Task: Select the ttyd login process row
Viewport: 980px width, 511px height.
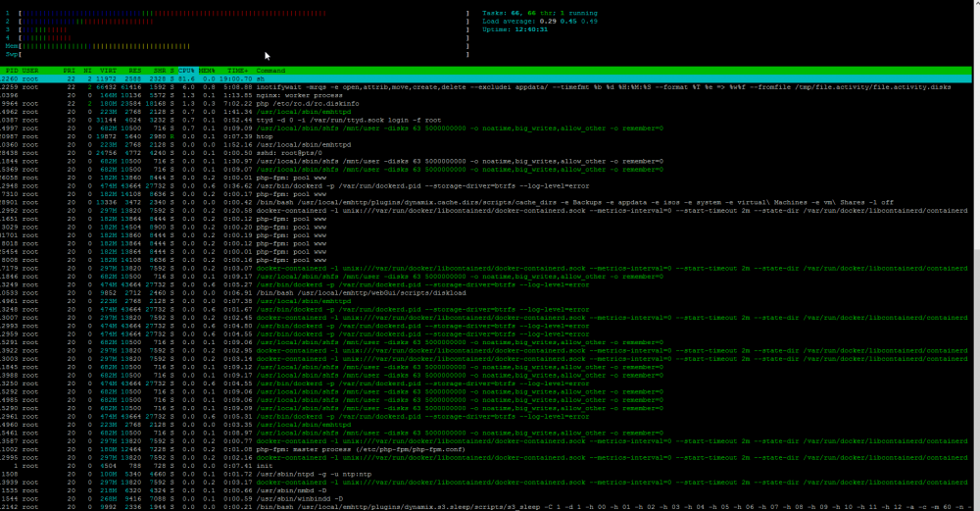Action: point(486,120)
